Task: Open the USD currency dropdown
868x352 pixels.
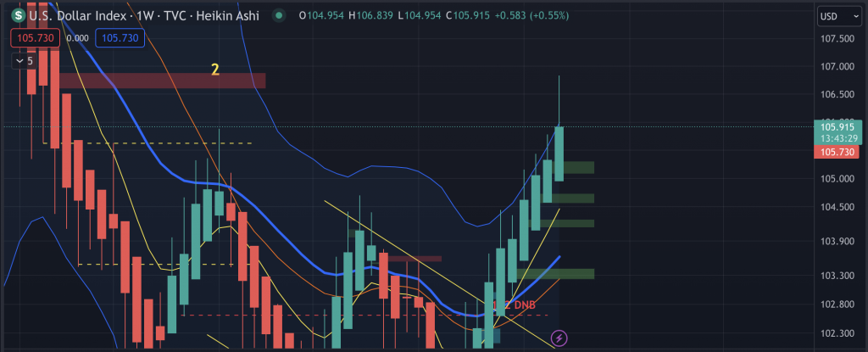Action: pos(839,17)
